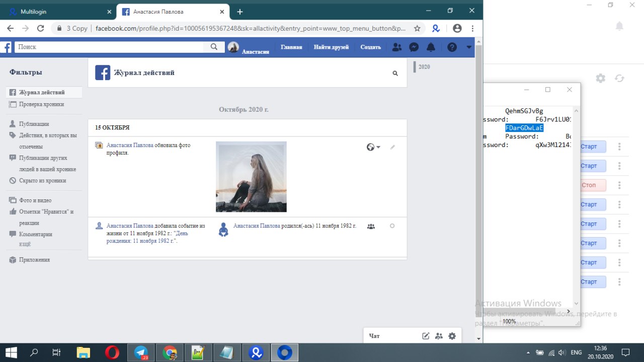Viewport: 644px width, 362px height.
Task: Open a new Chrome tab with plus button
Action: (x=240, y=12)
